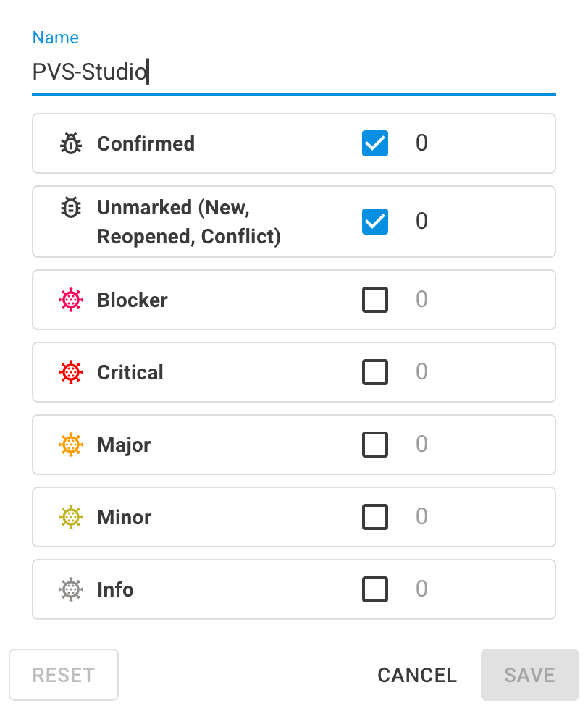Click the pink Blocker severity icon

pyautogui.click(x=71, y=300)
